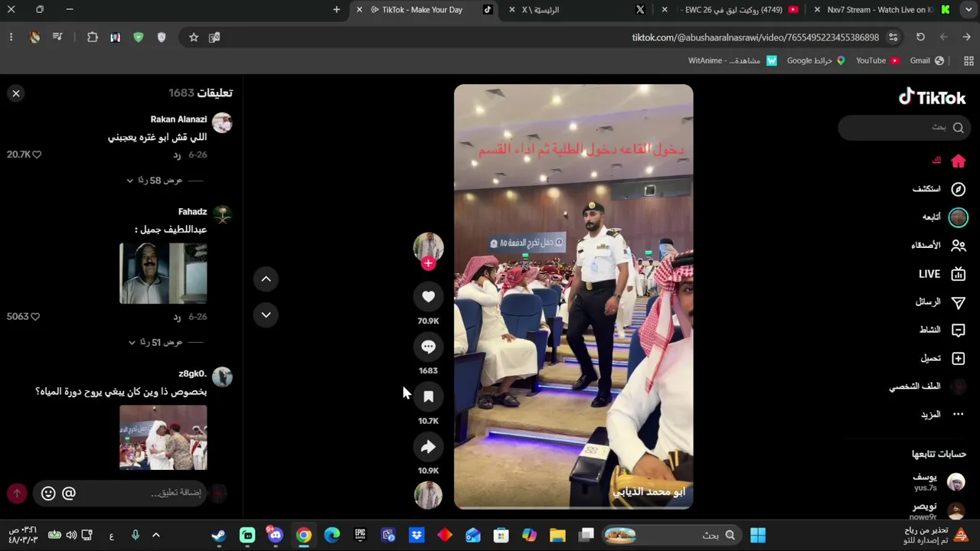Open Dropbox from the taskbar
Screen dimensions: 980x551
[416, 536]
